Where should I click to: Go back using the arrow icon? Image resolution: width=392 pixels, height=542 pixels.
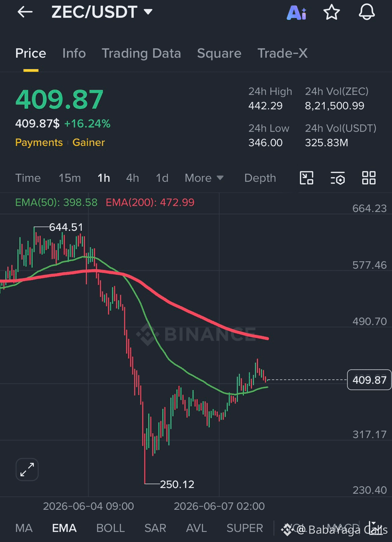click(25, 12)
